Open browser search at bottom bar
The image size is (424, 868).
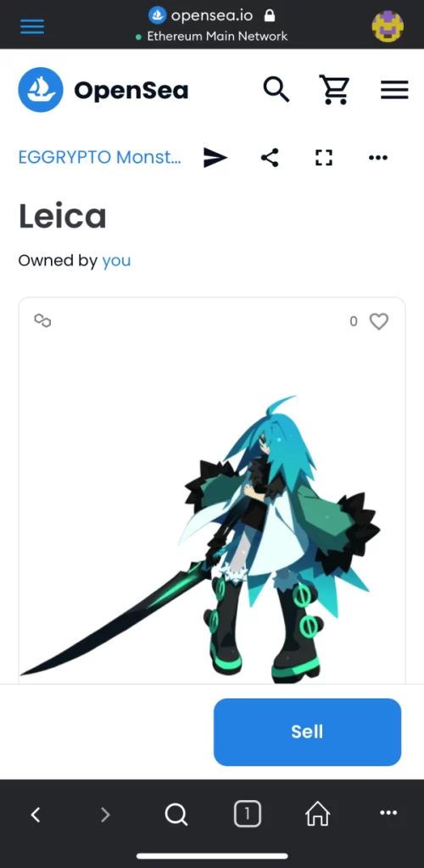tap(176, 815)
